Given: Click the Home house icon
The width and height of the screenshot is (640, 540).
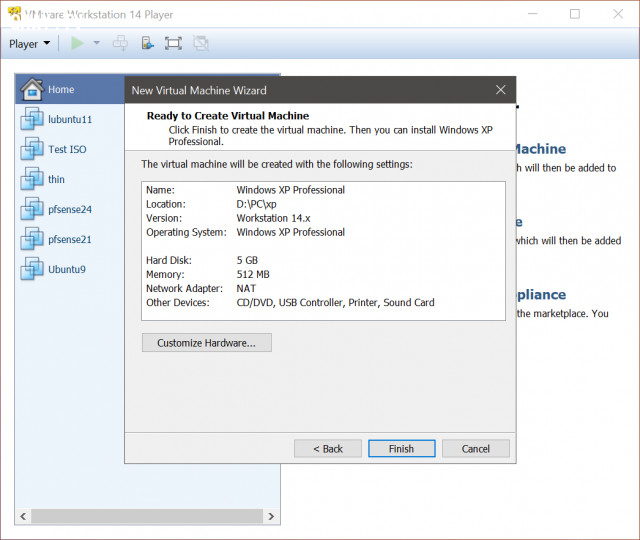Looking at the screenshot, I should point(32,89).
